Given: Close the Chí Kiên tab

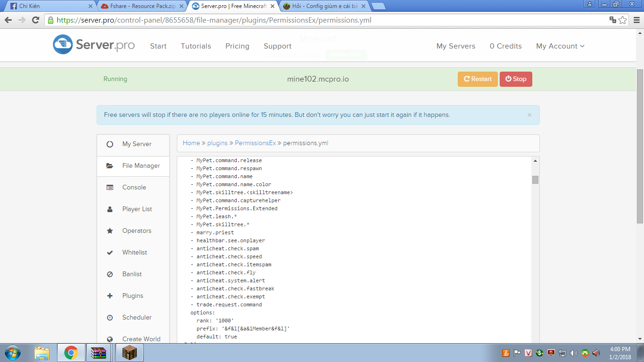Looking at the screenshot, I should pyautogui.click(x=91, y=6).
